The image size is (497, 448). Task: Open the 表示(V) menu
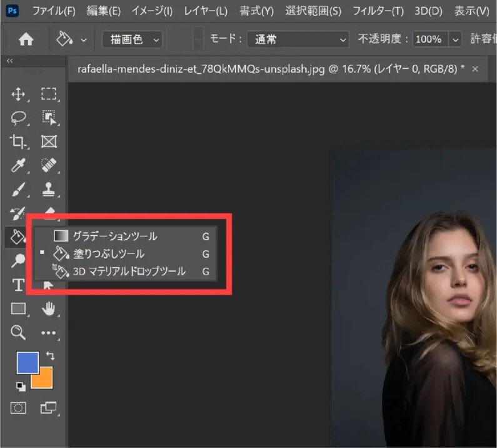[x=471, y=11]
